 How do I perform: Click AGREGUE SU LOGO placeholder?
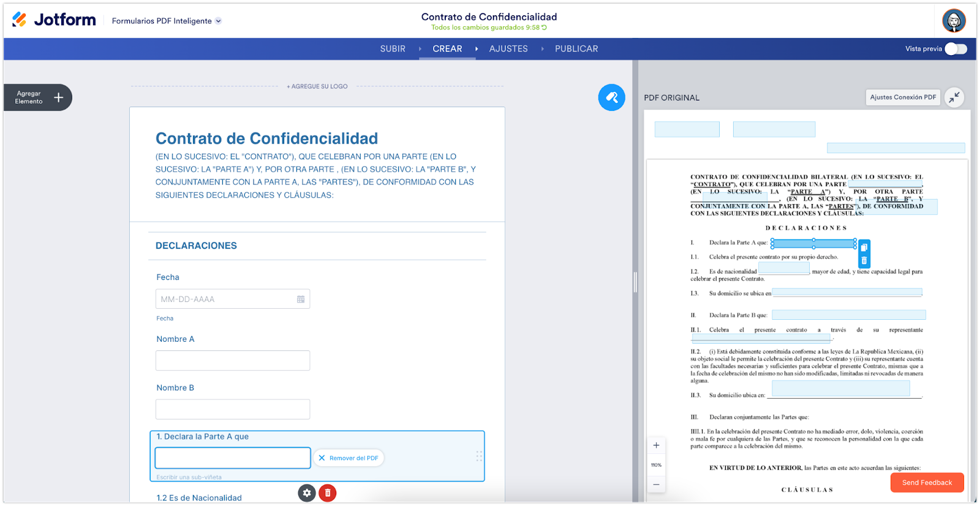pyautogui.click(x=317, y=86)
